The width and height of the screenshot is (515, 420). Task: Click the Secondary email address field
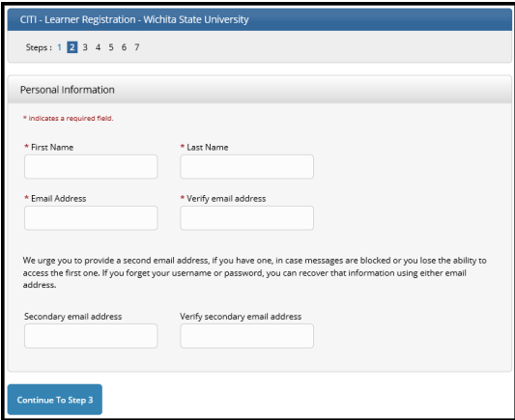pyautogui.click(x=91, y=336)
